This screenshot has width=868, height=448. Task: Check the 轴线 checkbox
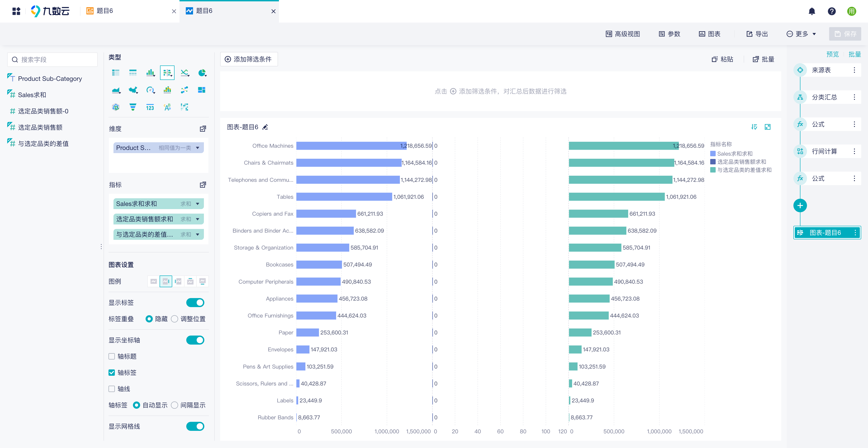[111, 389]
